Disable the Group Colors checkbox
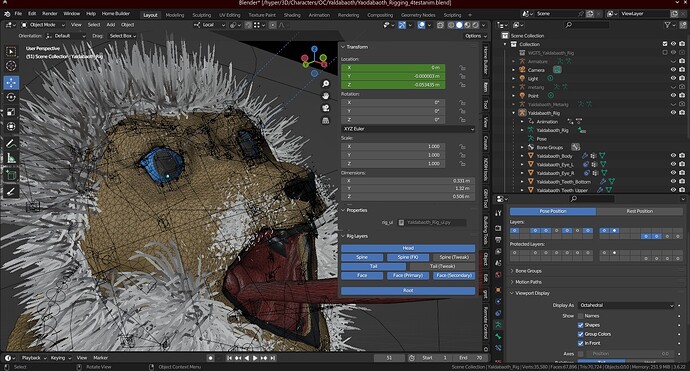This screenshot has height=371, width=690. (580, 334)
